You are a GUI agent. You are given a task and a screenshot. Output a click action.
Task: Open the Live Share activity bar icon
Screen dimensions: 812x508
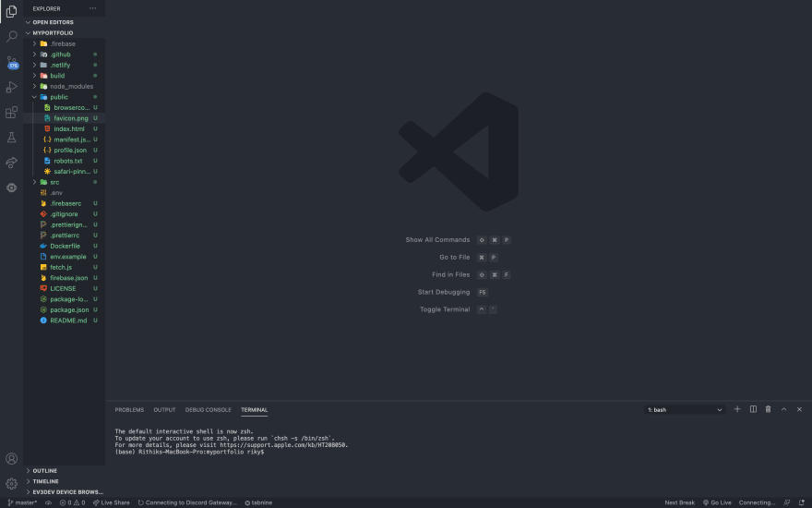coord(11,163)
